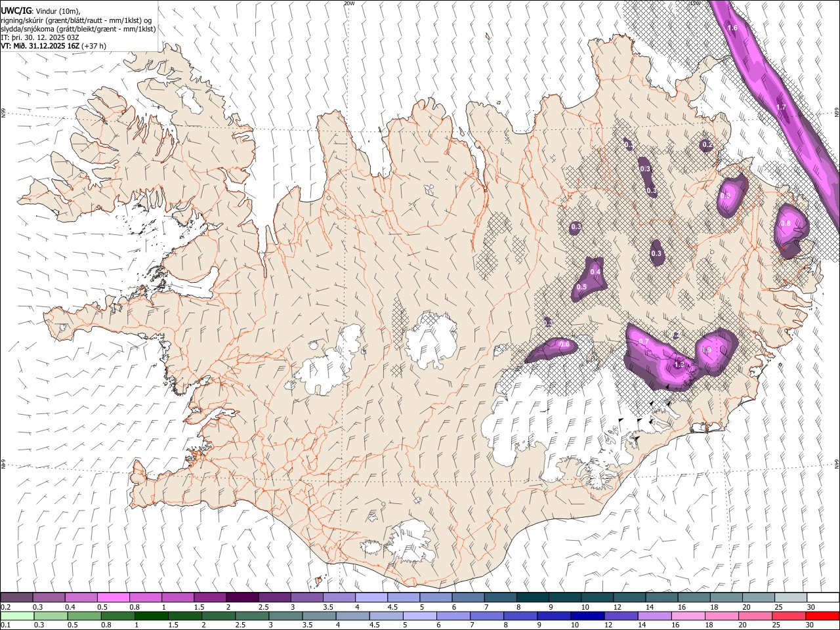This screenshot has width=840, height=630.
Task: Pick the 0.1 pale green swatch, bottom legend row
Action: (x=16, y=616)
